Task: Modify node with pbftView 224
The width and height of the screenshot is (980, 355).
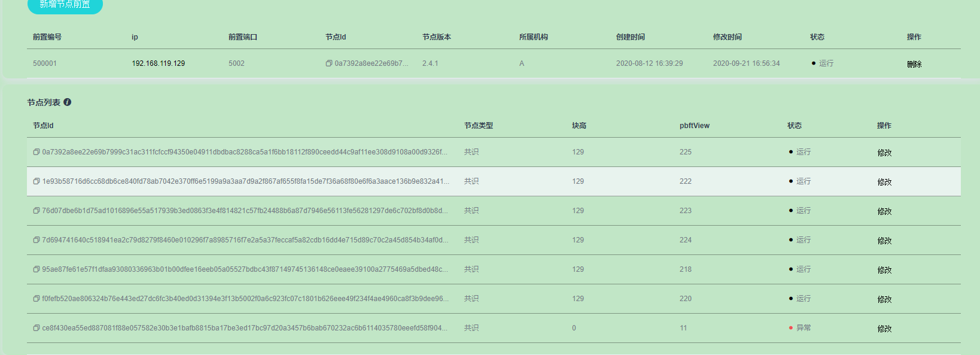Action: tap(884, 241)
